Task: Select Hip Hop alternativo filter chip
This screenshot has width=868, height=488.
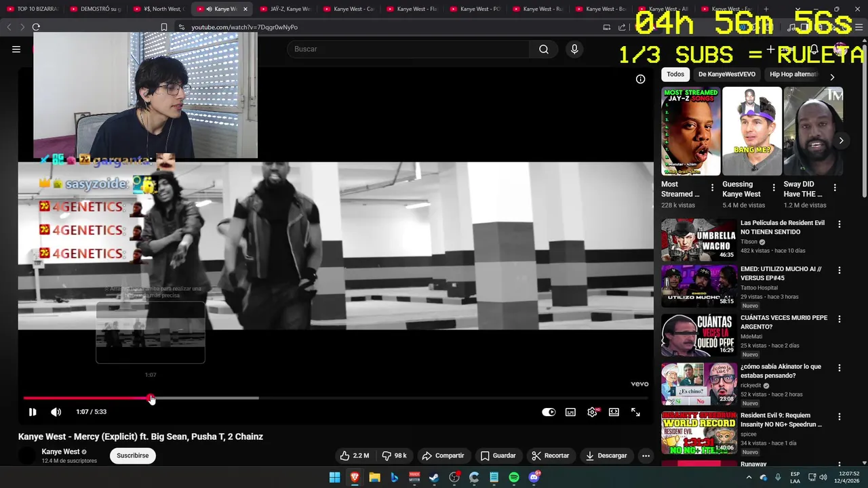Action: [794, 75]
